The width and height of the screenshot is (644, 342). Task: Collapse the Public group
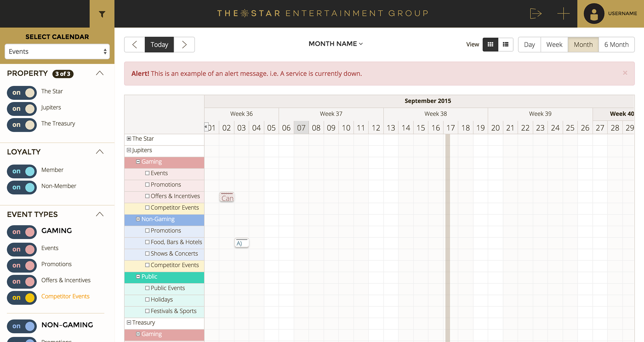pyautogui.click(x=138, y=277)
